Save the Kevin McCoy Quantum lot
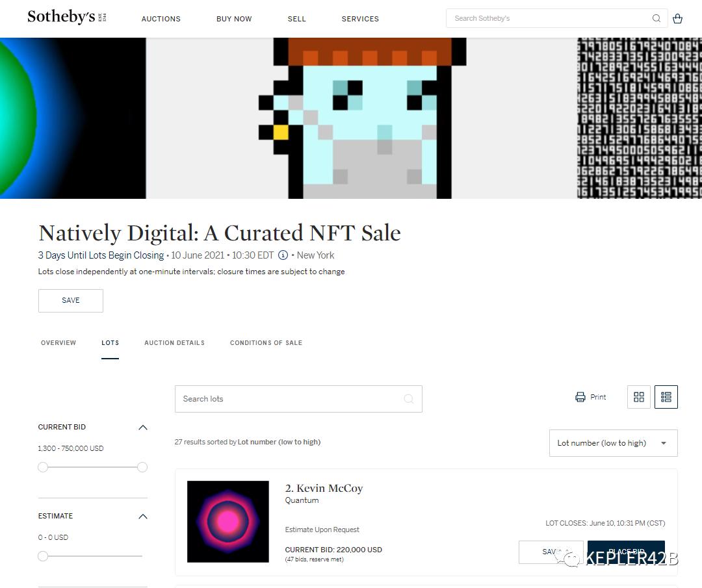The image size is (702, 588). pyautogui.click(x=551, y=552)
